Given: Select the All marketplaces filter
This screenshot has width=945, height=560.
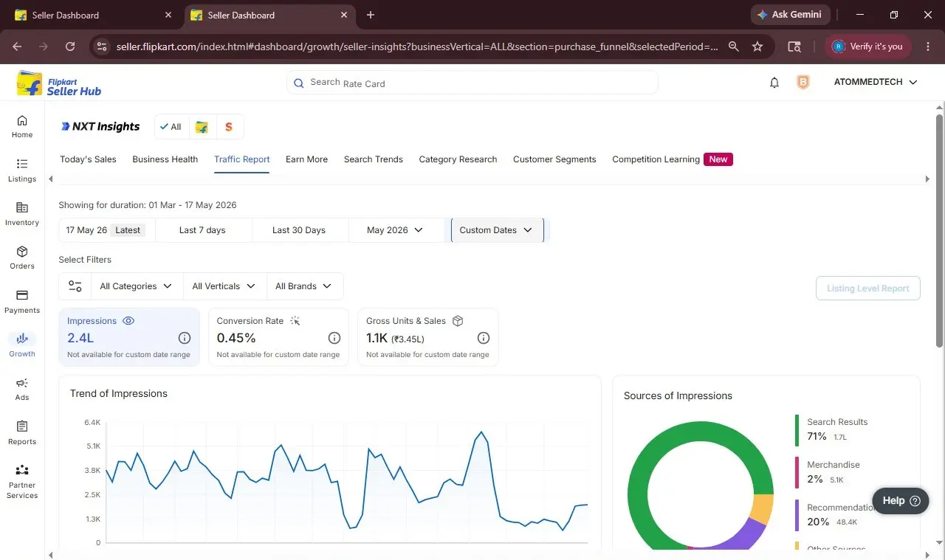Looking at the screenshot, I should click(x=171, y=127).
